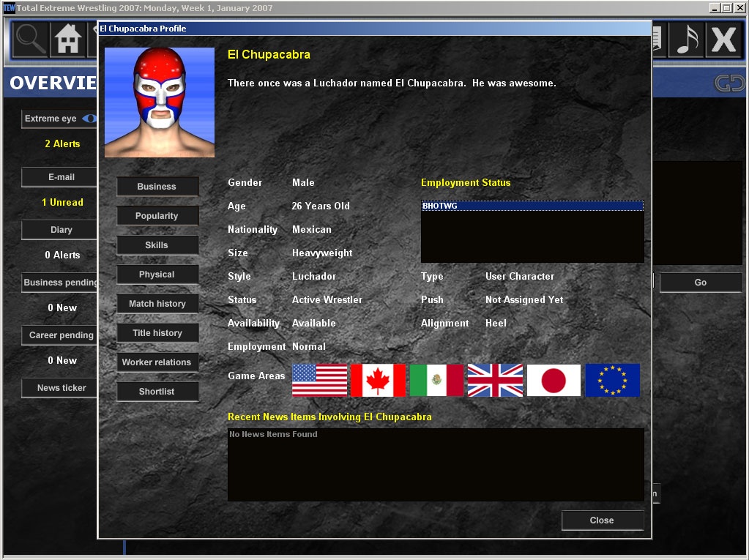Viewport: 749px width, 560px height.
Task: Click the United Kingdom flag
Action: (495, 381)
